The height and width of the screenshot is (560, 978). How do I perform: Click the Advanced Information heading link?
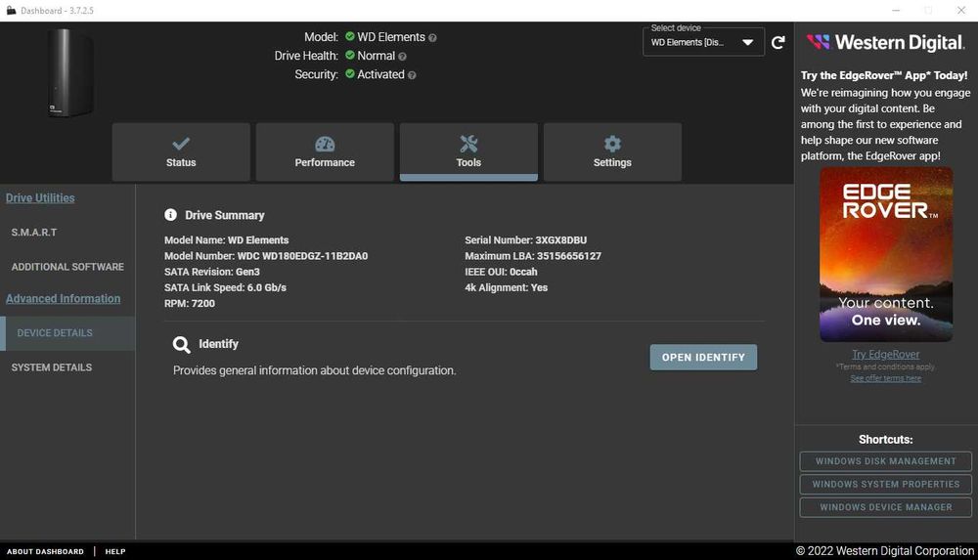point(63,299)
